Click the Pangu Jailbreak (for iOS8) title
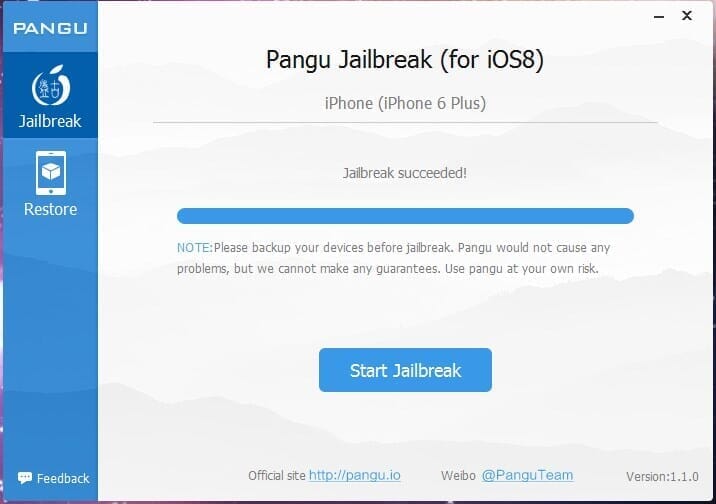Viewport: 716px width, 504px height. coord(405,60)
